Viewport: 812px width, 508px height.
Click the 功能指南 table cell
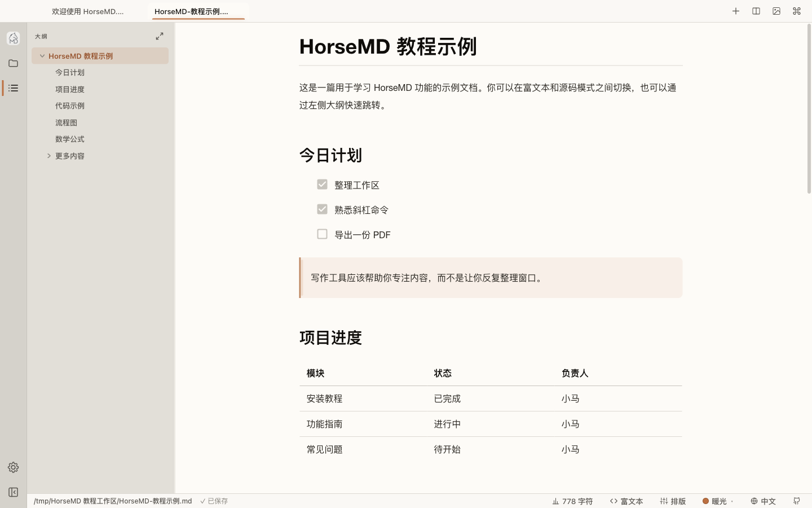pos(363,424)
